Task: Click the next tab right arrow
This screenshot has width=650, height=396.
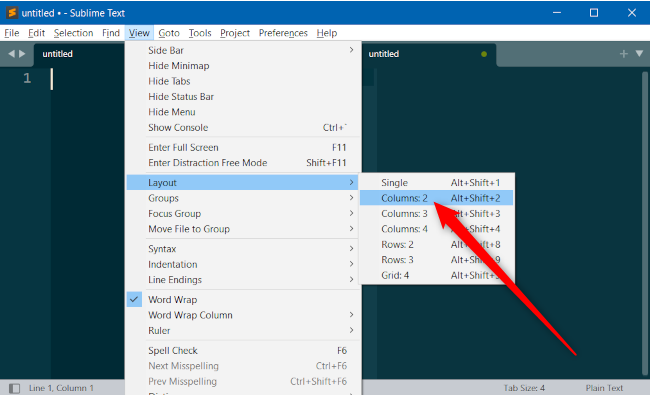Action: pos(22,53)
